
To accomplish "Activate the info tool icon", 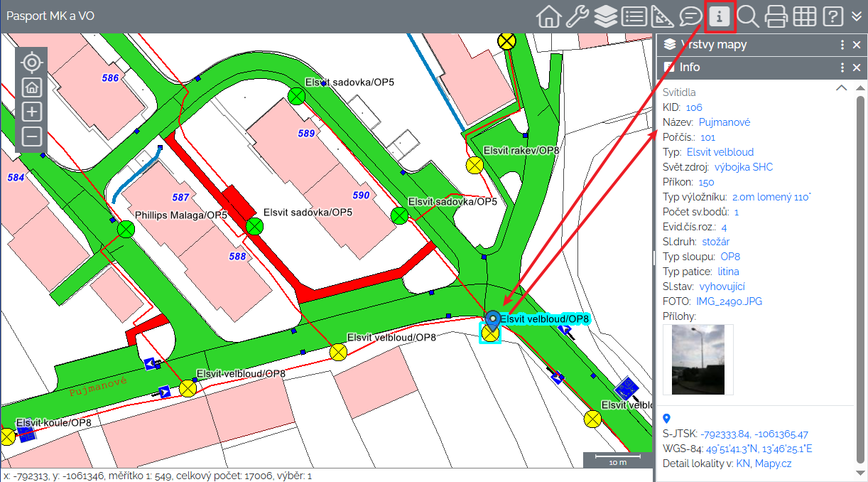I will (x=720, y=16).
